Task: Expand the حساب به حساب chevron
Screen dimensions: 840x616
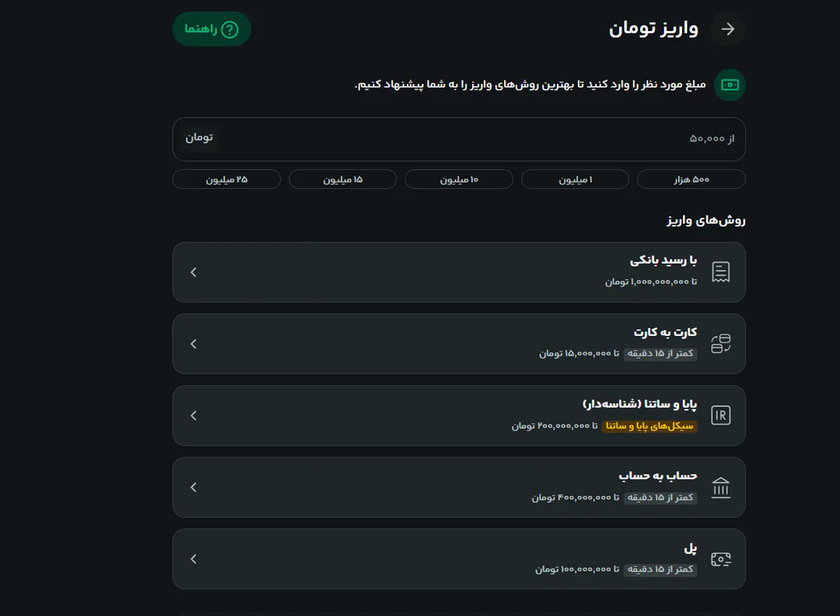Action: point(194,487)
